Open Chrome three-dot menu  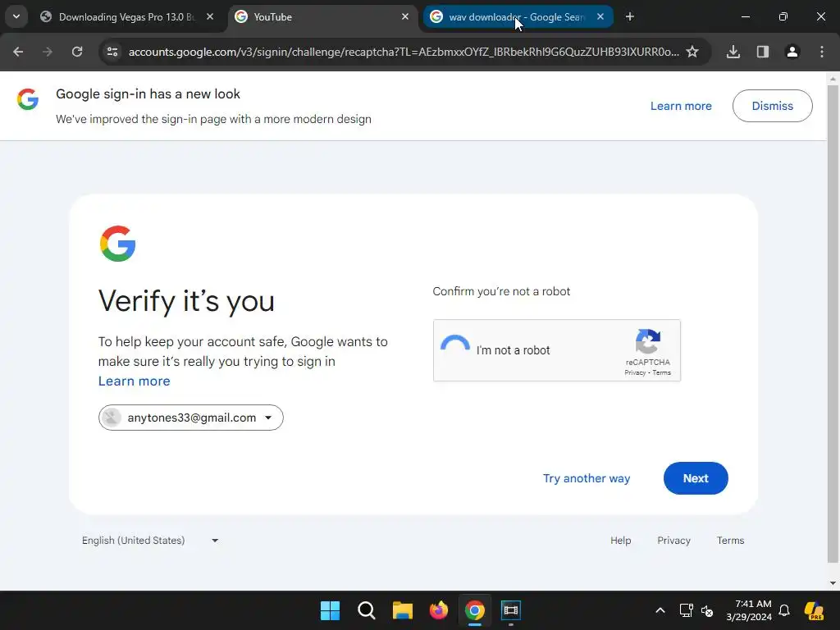822,52
